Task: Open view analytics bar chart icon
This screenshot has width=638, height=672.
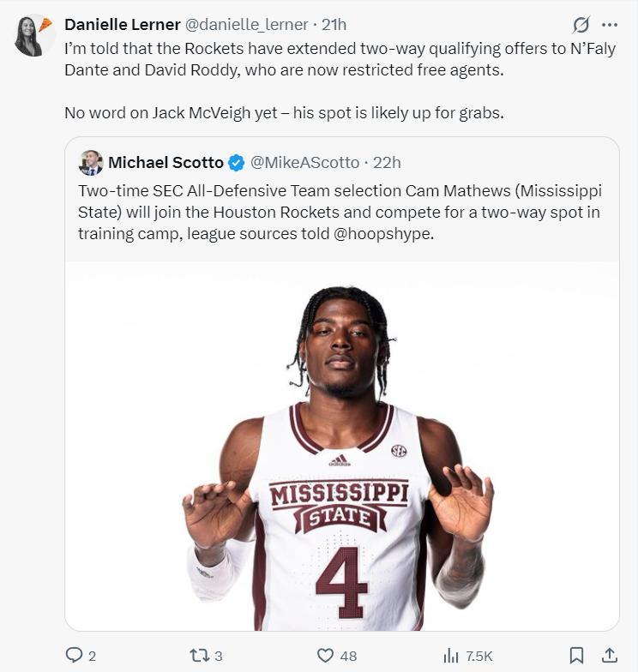Action: point(451,656)
